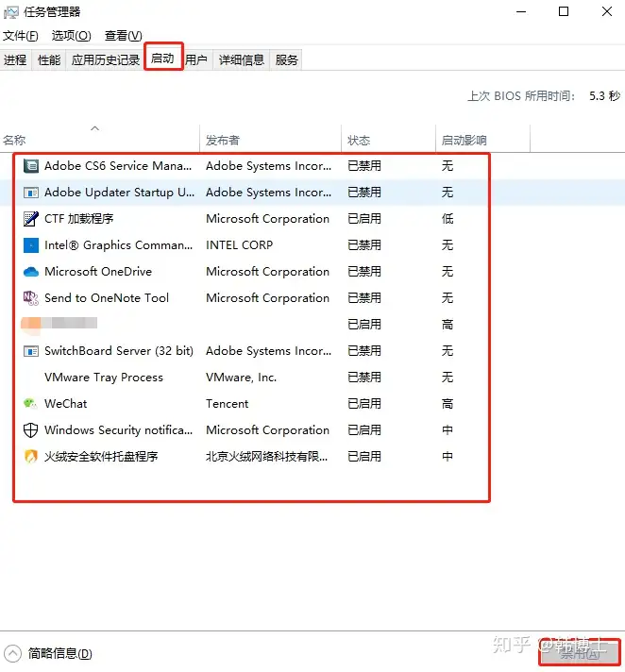Click the Tencent publisher cell
Image resolution: width=625 pixels, height=672 pixels.
pyautogui.click(x=228, y=404)
